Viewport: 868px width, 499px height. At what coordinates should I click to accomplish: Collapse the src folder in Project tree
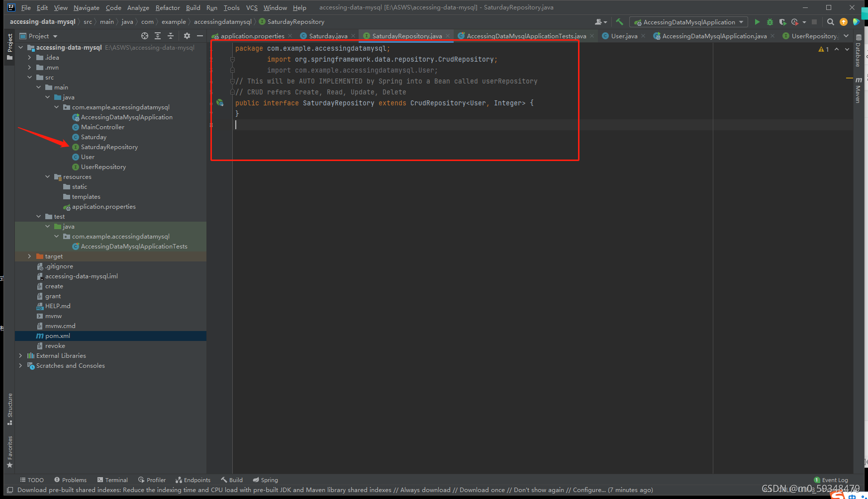pos(30,77)
